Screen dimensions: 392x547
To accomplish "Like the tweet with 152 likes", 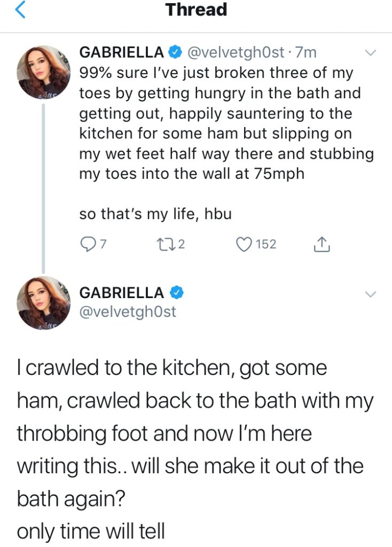I will [244, 245].
